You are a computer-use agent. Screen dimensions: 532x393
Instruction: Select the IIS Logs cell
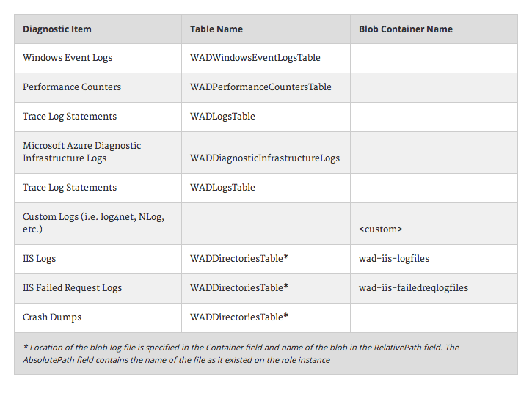[40, 259]
